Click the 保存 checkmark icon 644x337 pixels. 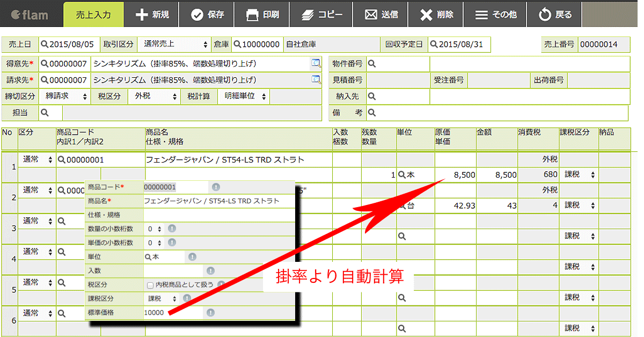coord(197,14)
